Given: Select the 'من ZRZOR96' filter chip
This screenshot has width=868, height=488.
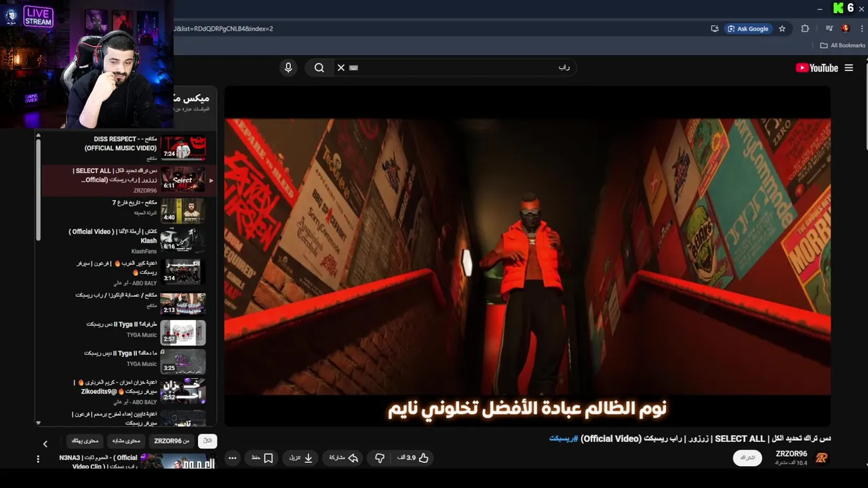Looking at the screenshot, I should (x=172, y=441).
